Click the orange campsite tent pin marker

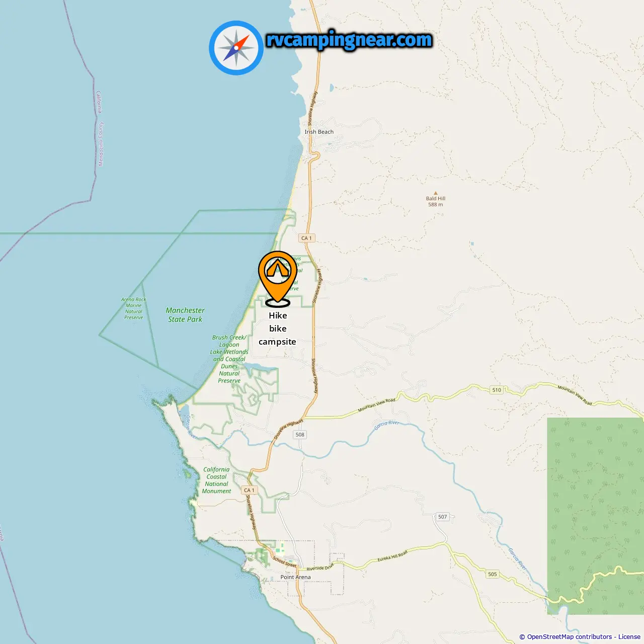coord(277,279)
